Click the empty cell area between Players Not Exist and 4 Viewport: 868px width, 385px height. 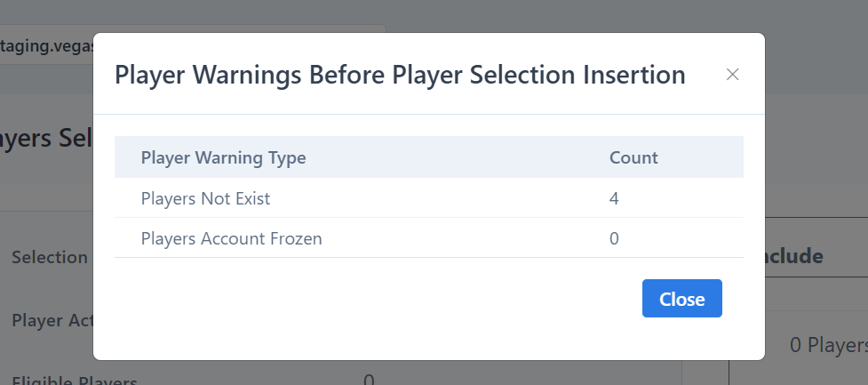440,197
